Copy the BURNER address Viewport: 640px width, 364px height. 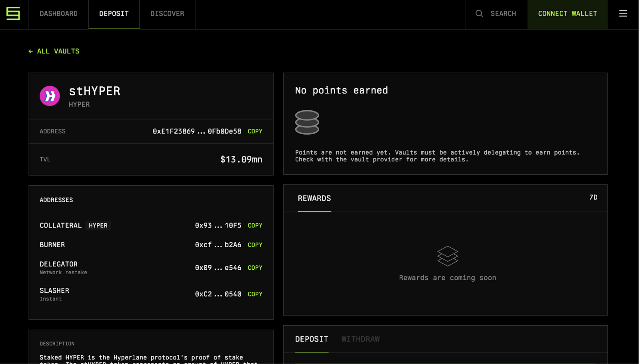click(x=255, y=245)
